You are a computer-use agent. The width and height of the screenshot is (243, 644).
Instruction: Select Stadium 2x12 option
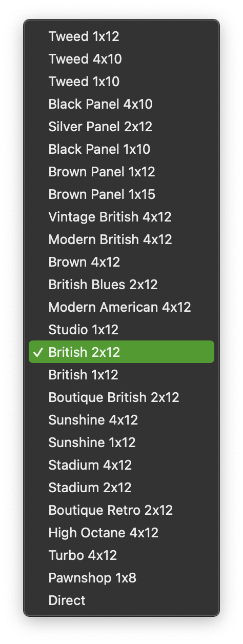[121, 488]
